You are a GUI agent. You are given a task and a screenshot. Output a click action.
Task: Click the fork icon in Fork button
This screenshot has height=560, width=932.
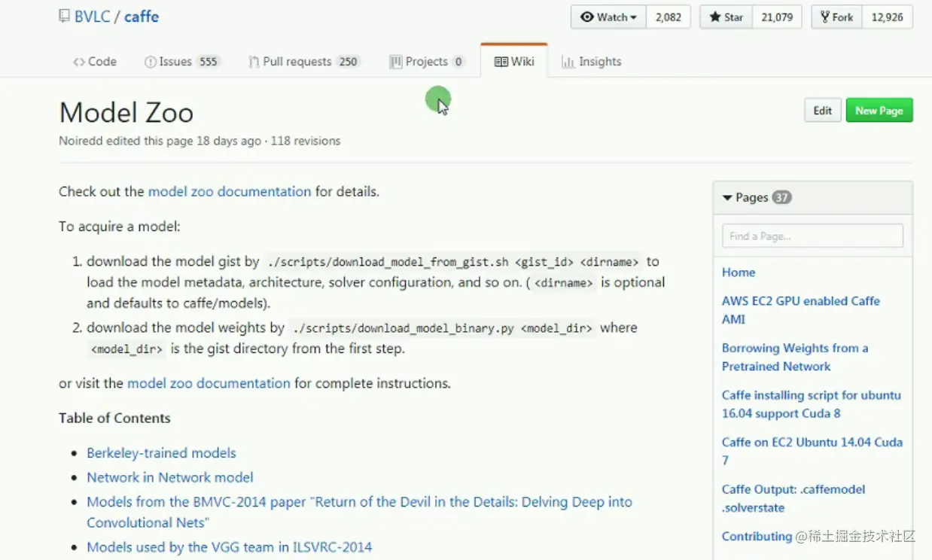[825, 17]
